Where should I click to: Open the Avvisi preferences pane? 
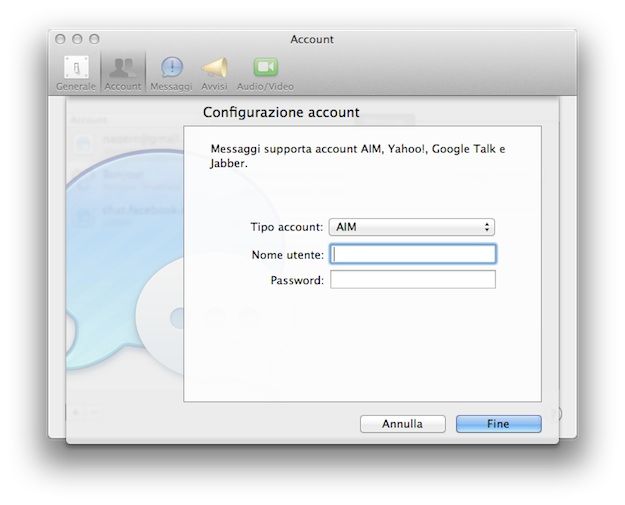pos(214,73)
